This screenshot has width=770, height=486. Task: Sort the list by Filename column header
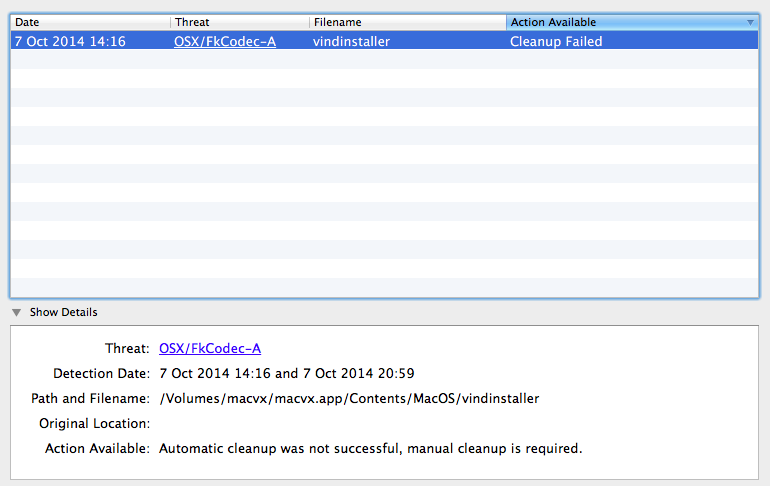(x=408, y=22)
